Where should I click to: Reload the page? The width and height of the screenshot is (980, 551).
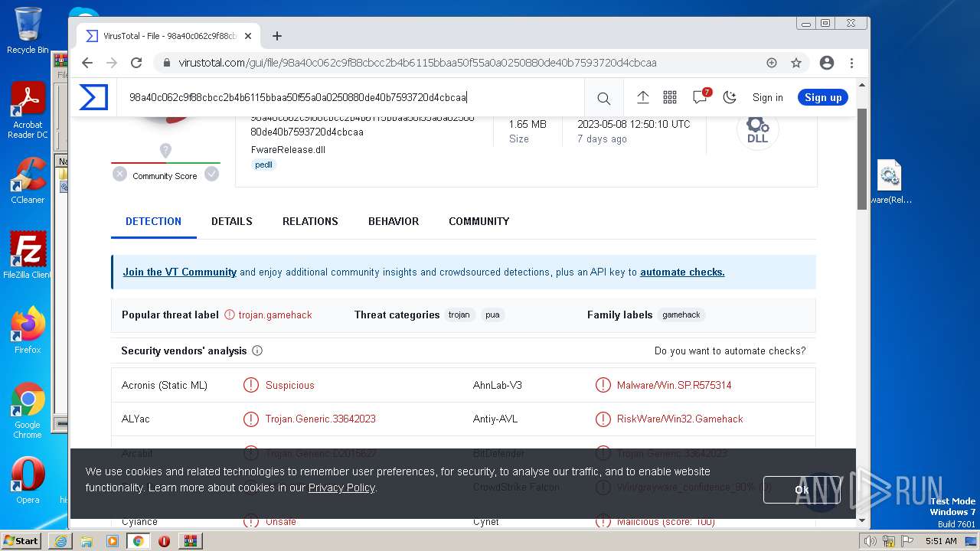pos(136,63)
